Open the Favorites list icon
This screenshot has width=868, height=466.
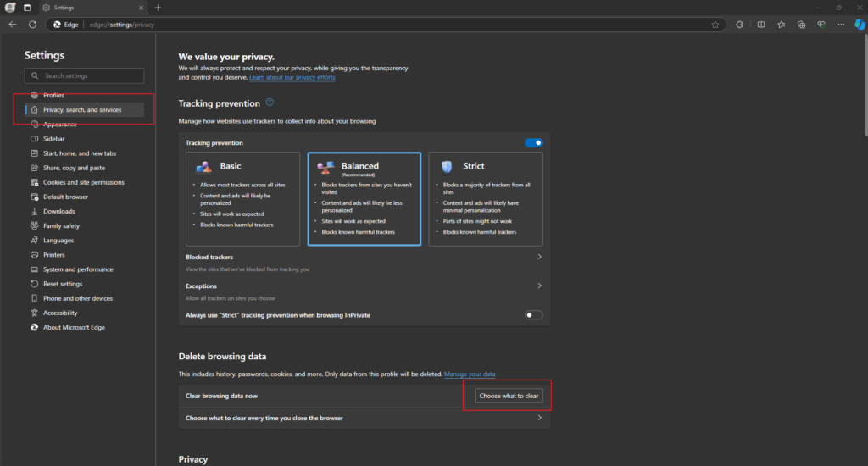point(781,25)
